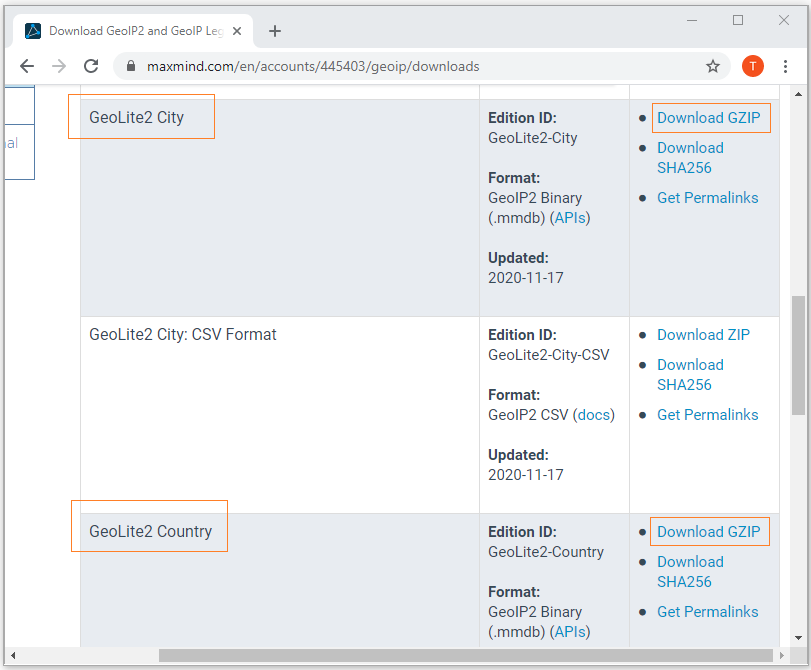This screenshot has height=670, width=811.
Task: Close the Chrome window
Action: (x=784, y=20)
